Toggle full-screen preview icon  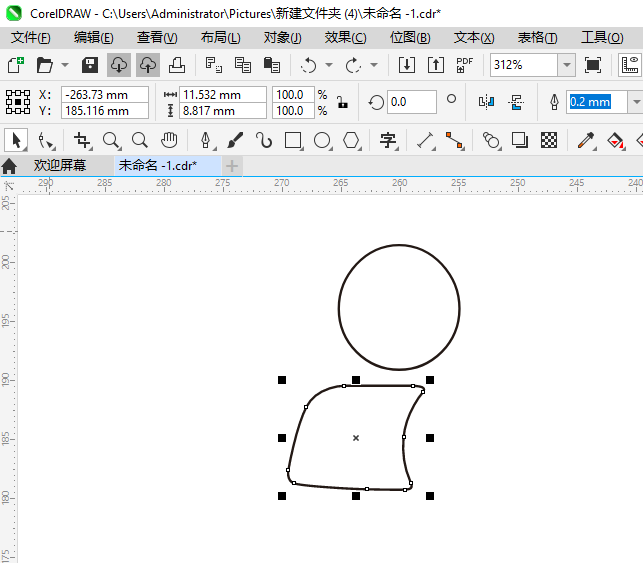(x=593, y=65)
